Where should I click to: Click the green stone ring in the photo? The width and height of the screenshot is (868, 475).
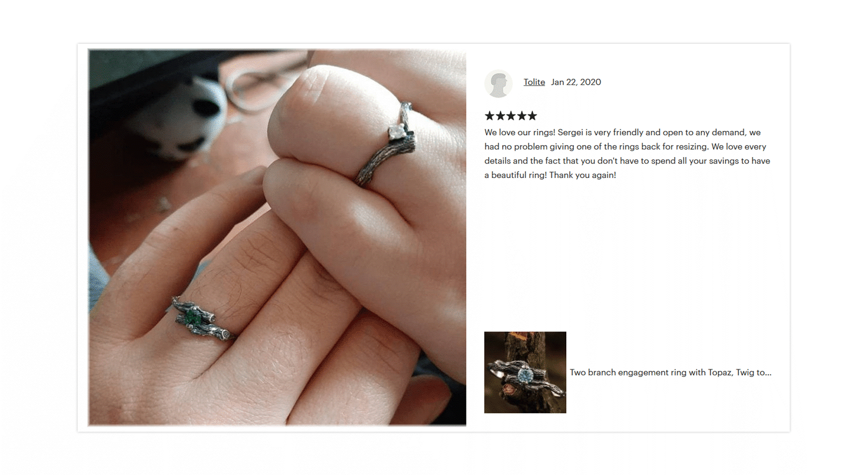coord(202,319)
